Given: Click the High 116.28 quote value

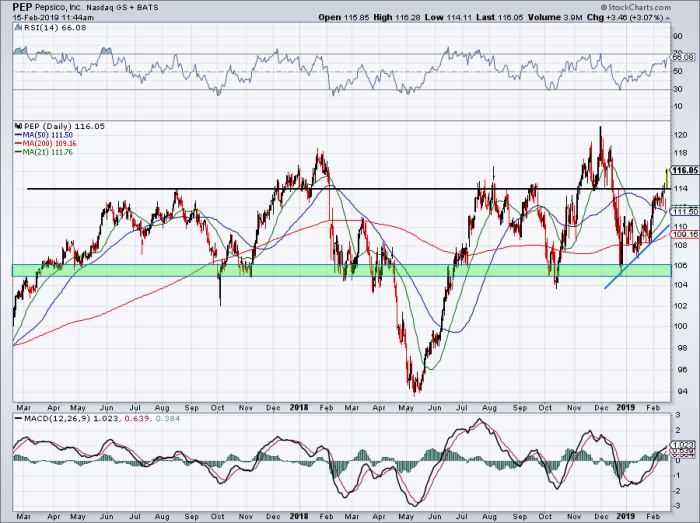Looking at the screenshot, I should [397, 17].
